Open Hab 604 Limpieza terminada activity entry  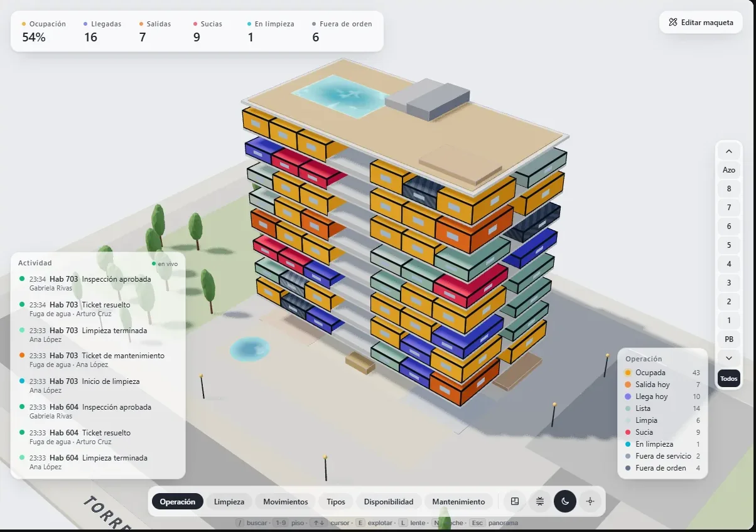point(97,462)
